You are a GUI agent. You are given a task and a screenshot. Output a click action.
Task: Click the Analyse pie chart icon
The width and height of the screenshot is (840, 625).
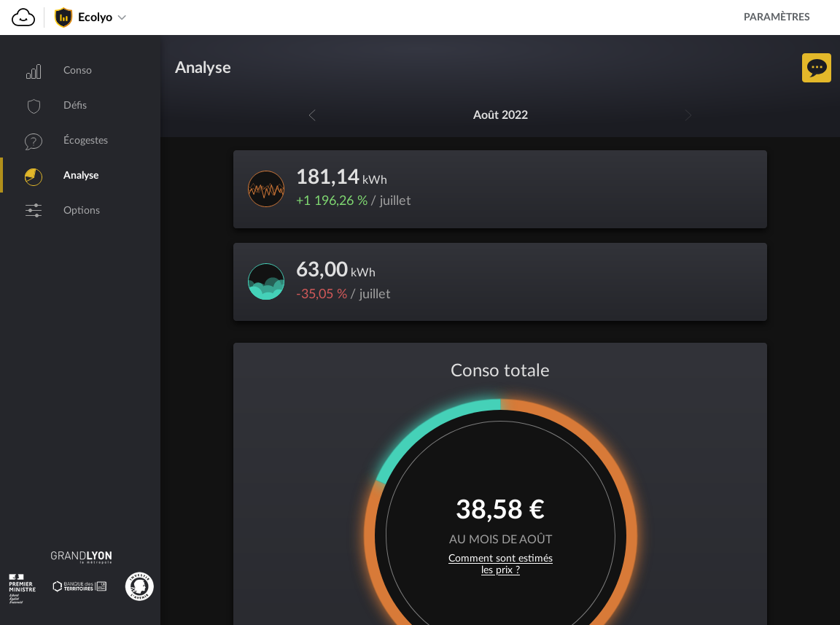click(x=34, y=176)
